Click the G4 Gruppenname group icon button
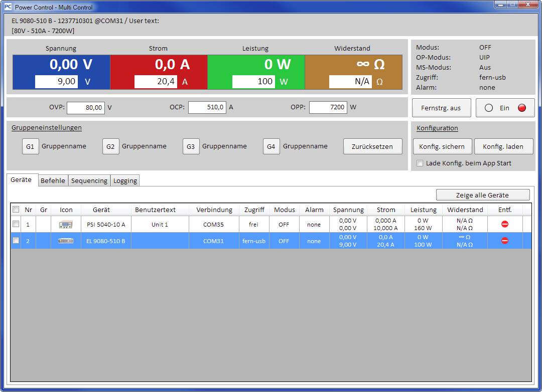Image resolution: width=542 pixels, height=392 pixels. pos(271,146)
